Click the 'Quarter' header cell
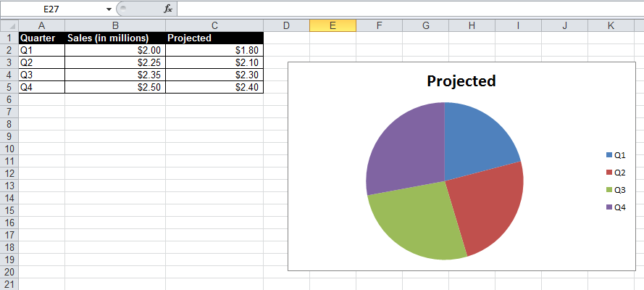 point(41,38)
